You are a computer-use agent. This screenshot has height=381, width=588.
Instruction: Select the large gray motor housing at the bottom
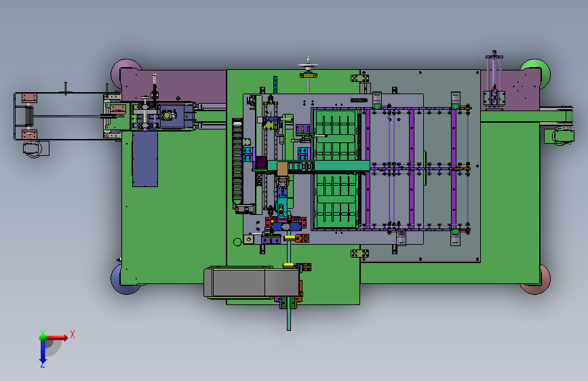click(x=251, y=283)
